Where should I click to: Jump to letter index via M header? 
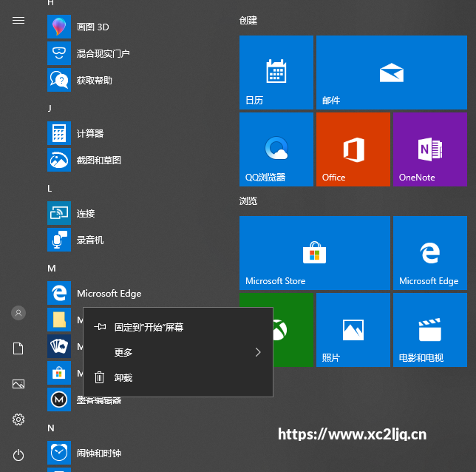coord(52,269)
